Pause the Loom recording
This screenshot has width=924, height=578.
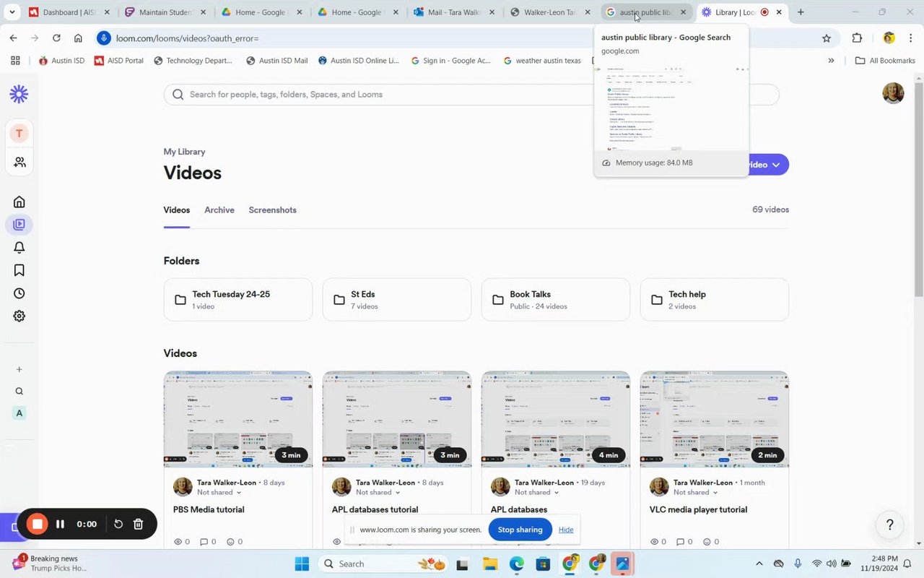click(x=61, y=524)
